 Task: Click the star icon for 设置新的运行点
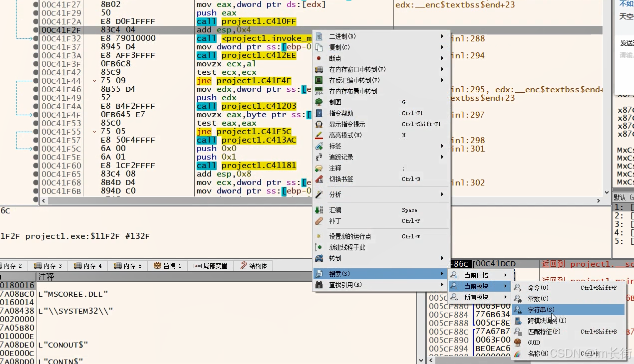[x=319, y=236]
